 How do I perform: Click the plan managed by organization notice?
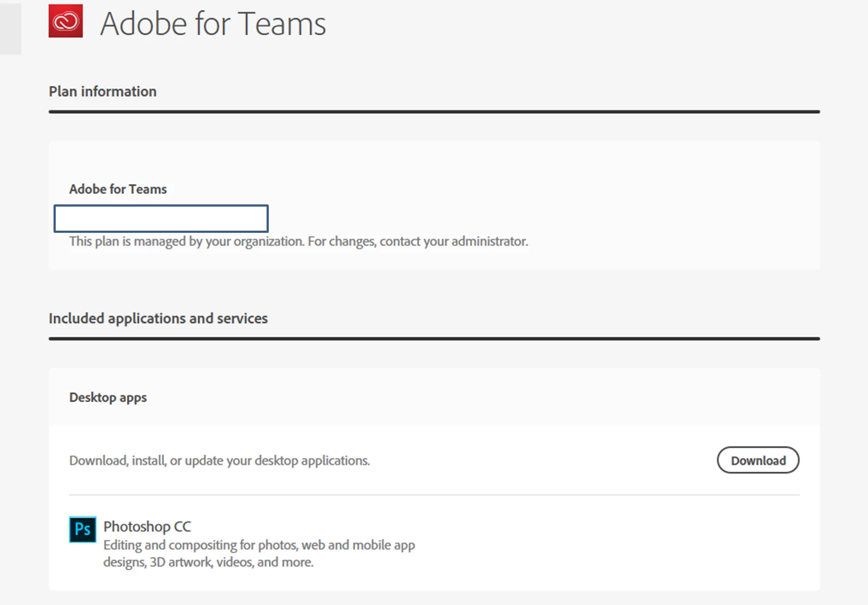[x=298, y=242]
